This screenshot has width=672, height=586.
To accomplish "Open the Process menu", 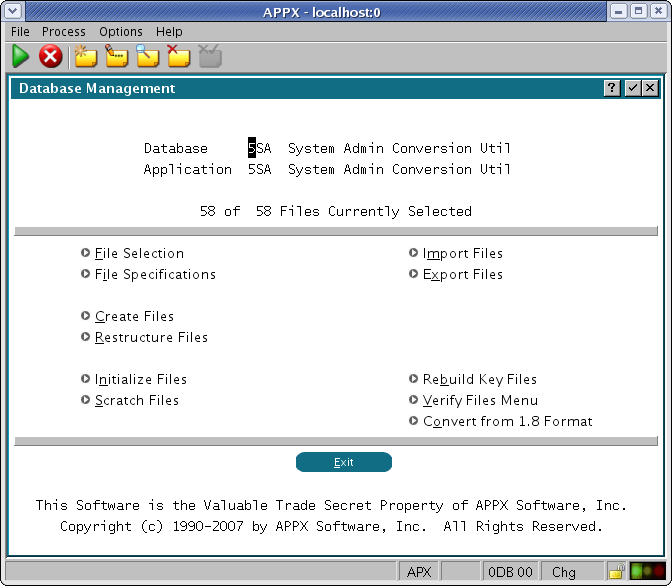I will 64,32.
